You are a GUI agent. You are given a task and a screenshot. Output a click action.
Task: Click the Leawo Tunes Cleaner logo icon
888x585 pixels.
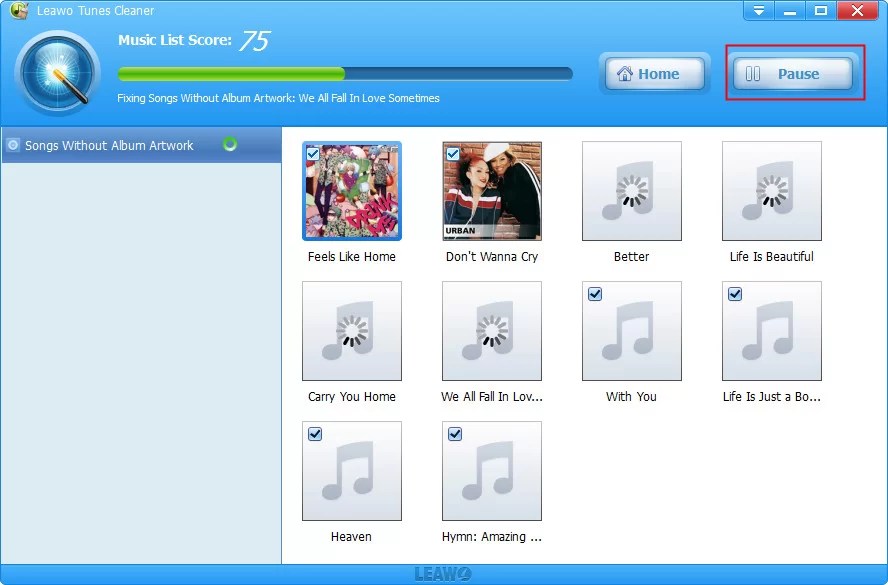18,11
